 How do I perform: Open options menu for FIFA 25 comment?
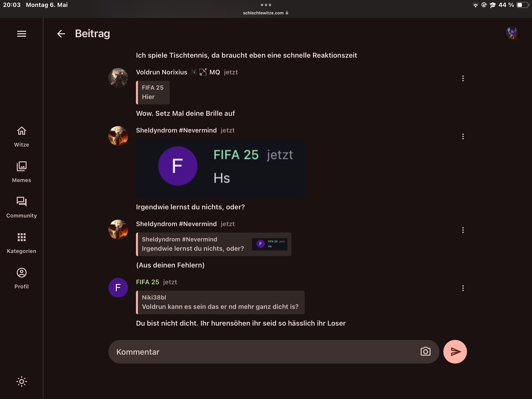pos(463,288)
